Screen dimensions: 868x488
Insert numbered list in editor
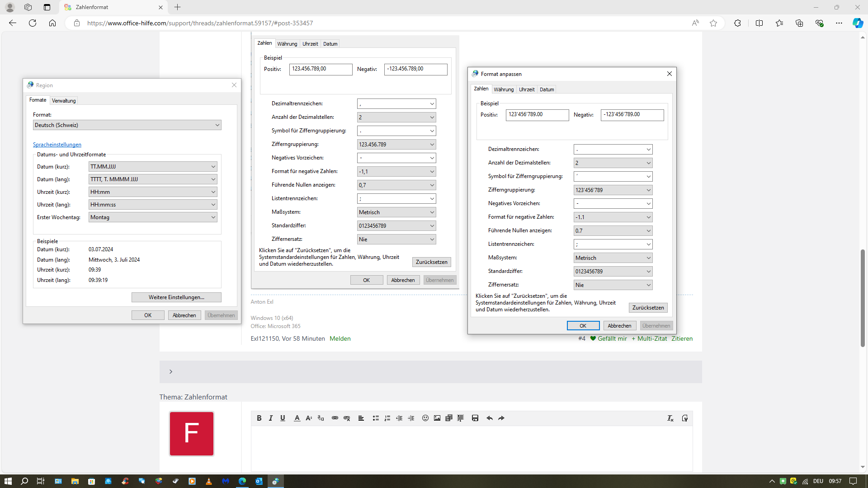tap(387, 418)
